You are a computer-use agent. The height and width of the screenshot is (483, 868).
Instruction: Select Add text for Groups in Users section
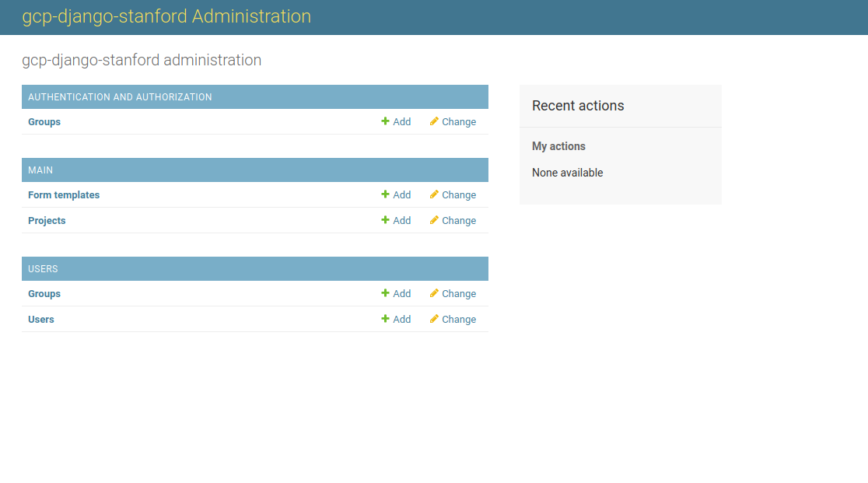tap(402, 294)
